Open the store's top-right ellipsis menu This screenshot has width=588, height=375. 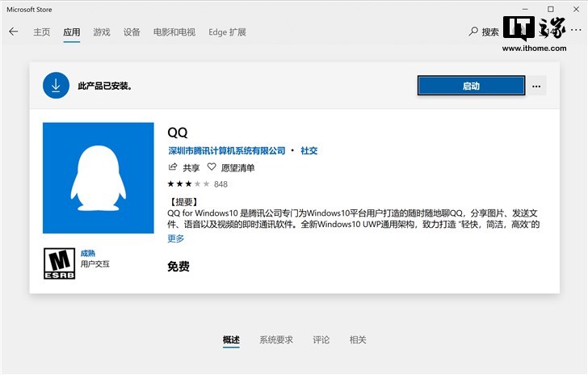tap(576, 30)
